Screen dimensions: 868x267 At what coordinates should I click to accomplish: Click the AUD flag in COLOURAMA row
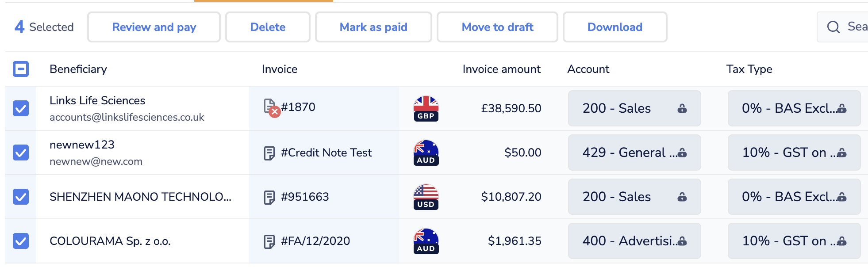point(426,241)
